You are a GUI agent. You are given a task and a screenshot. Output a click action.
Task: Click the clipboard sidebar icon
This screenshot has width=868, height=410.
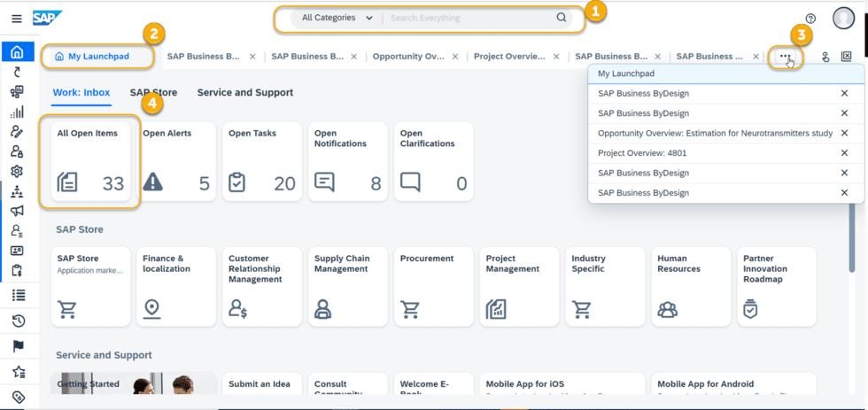pyautogui.click(x=17, y=270)
